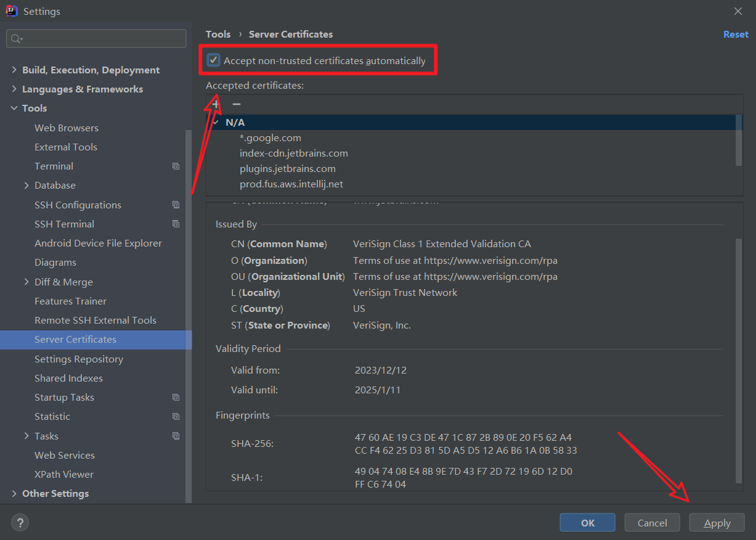Focus the settings search field

(96, 38)
